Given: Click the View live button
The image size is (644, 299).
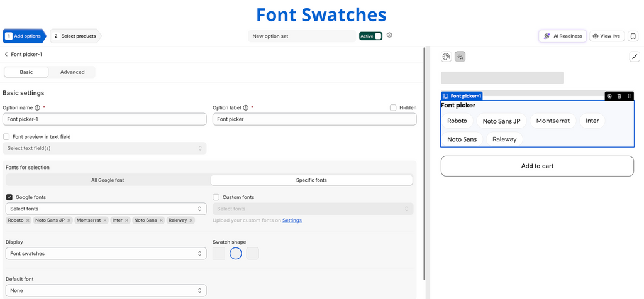Looking at the screenshot, I should [607, 36].
